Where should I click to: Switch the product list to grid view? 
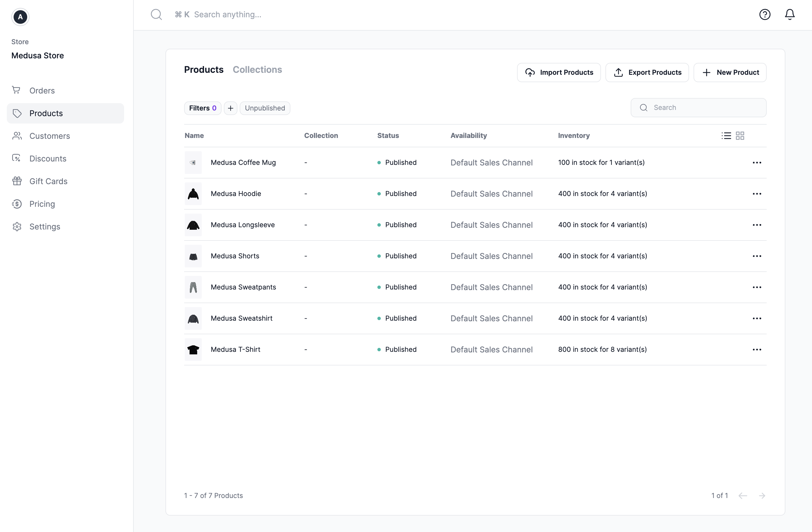(740, 135)
